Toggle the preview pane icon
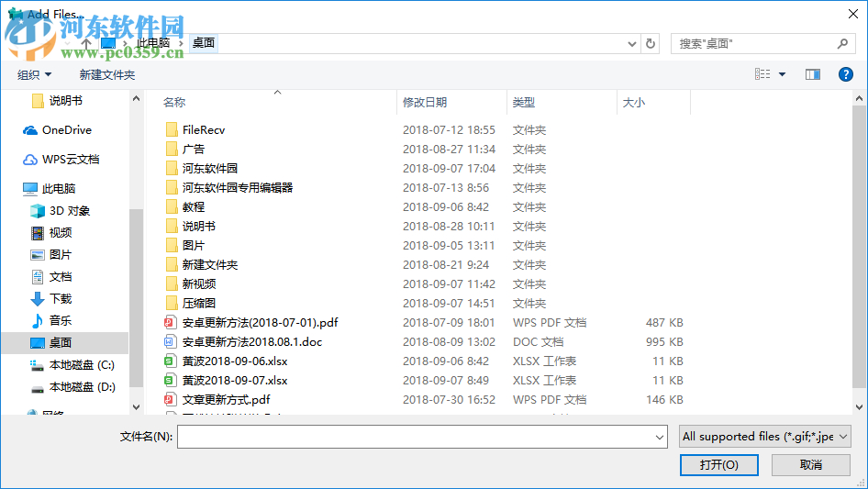 click(x=813, y=74)
